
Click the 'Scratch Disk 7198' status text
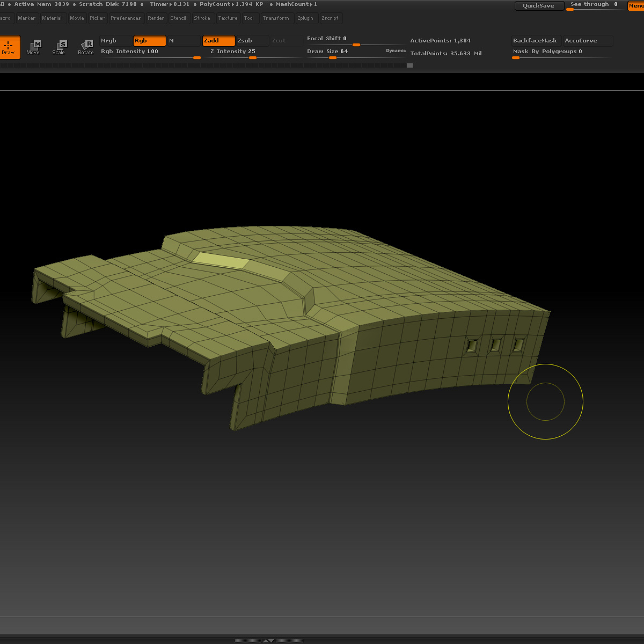click(108, 4)
